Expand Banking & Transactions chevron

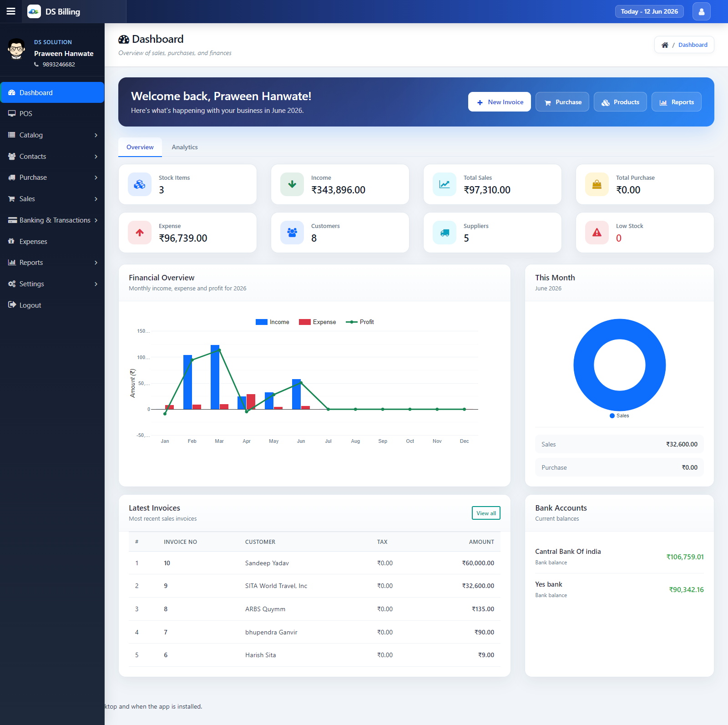coord(96,220)
